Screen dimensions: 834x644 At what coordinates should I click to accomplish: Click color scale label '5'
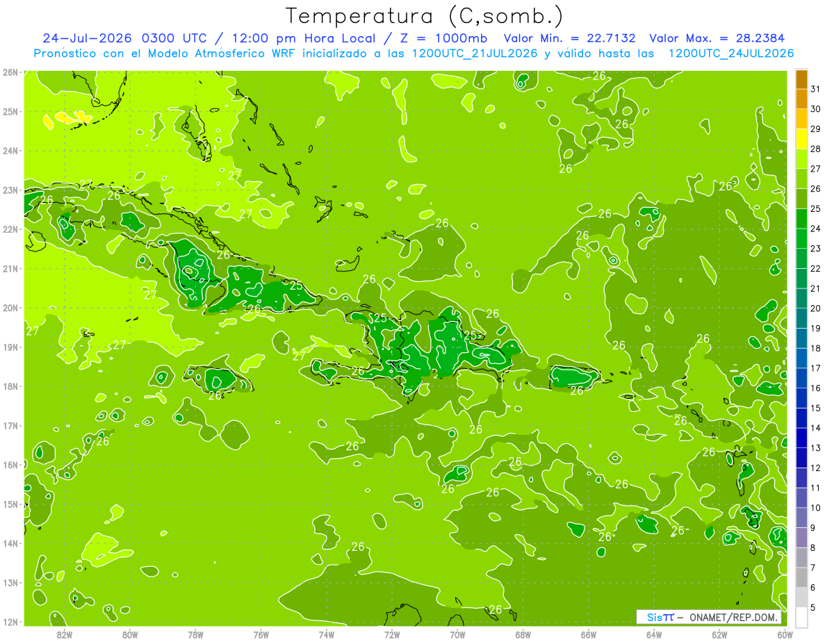(813, 608)
